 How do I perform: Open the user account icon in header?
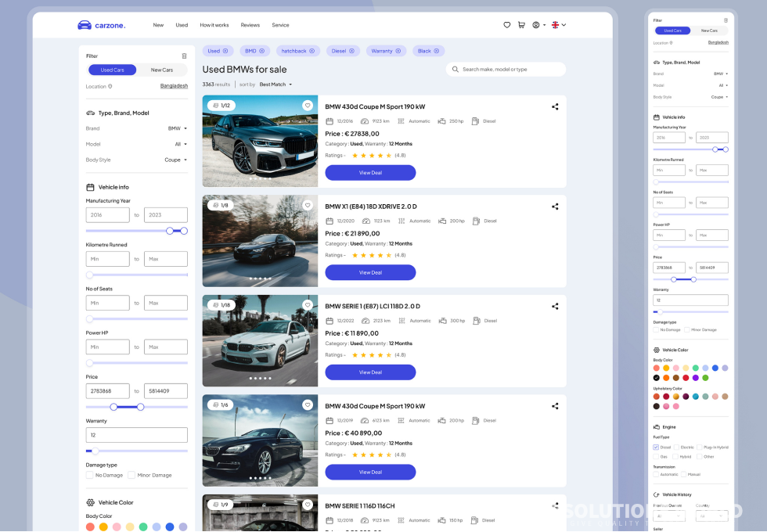pos(536,25)
